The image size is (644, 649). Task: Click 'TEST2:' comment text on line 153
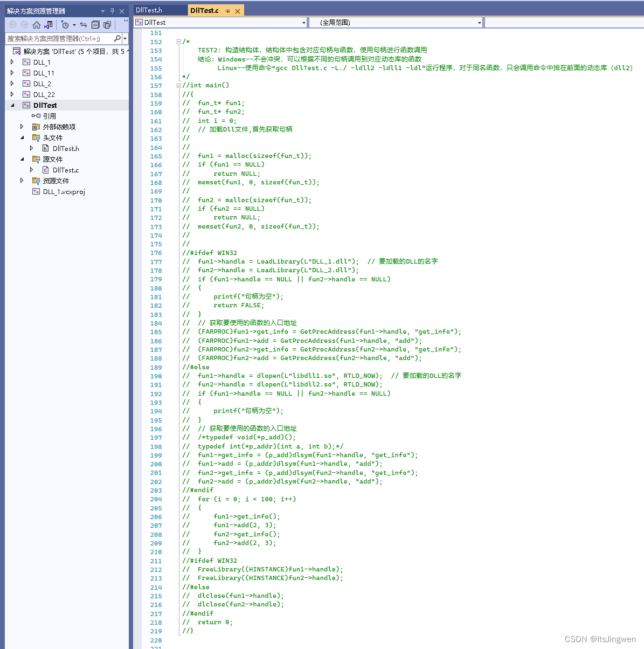pos(209,50)
